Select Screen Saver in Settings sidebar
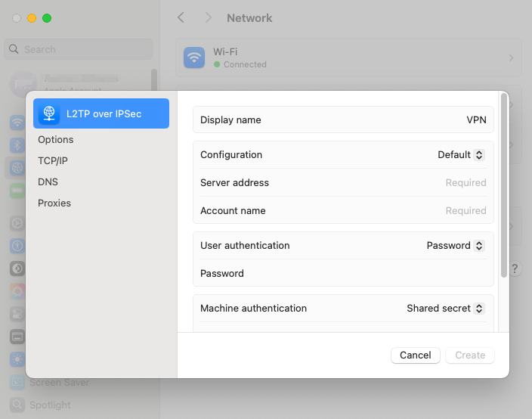This screenshot has height=419, width=532. [59, 383]
